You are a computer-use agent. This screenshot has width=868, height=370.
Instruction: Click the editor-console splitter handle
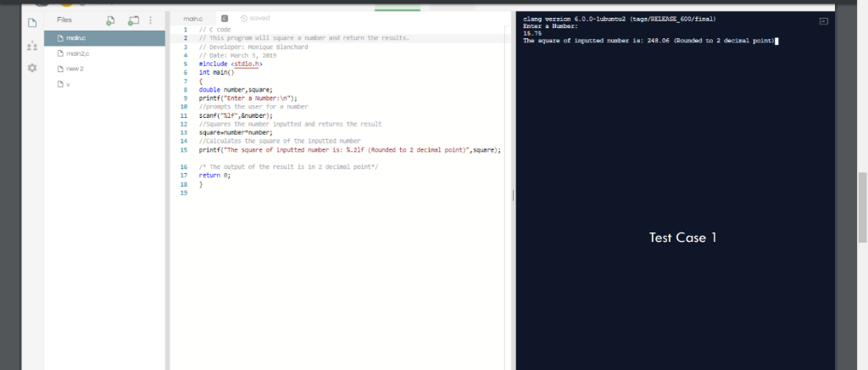[x=513, y=195]
